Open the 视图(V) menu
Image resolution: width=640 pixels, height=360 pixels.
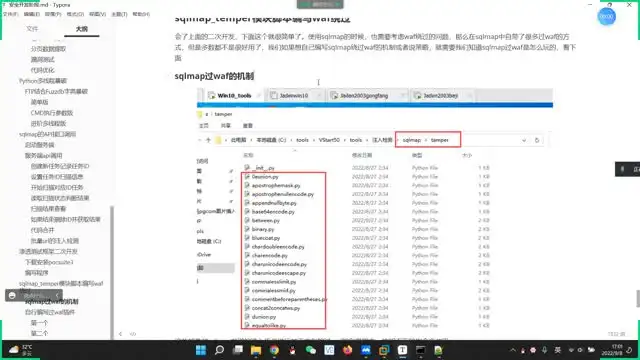[x=97, y=14]
